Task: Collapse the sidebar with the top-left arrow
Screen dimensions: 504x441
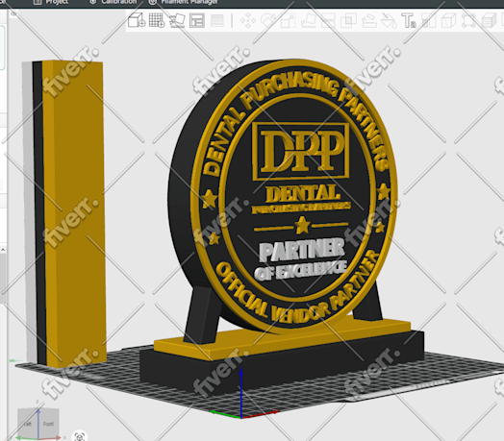Action: pyautogui.click(x=13, y=13)
